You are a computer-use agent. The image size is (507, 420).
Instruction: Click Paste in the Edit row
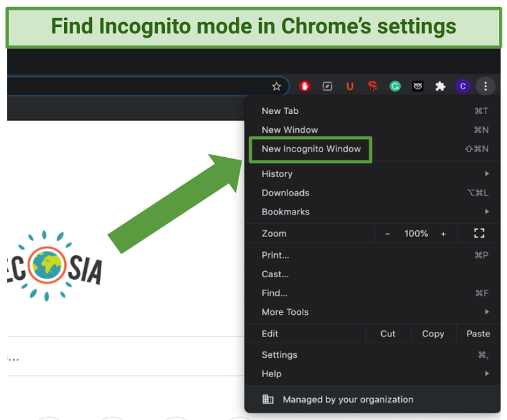click(x=478, y=334)
